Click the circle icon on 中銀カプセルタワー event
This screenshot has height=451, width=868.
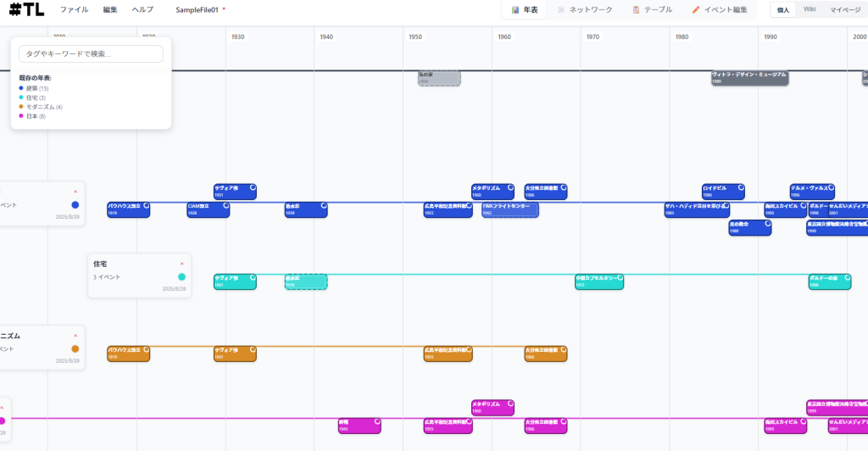coord(620,277)
